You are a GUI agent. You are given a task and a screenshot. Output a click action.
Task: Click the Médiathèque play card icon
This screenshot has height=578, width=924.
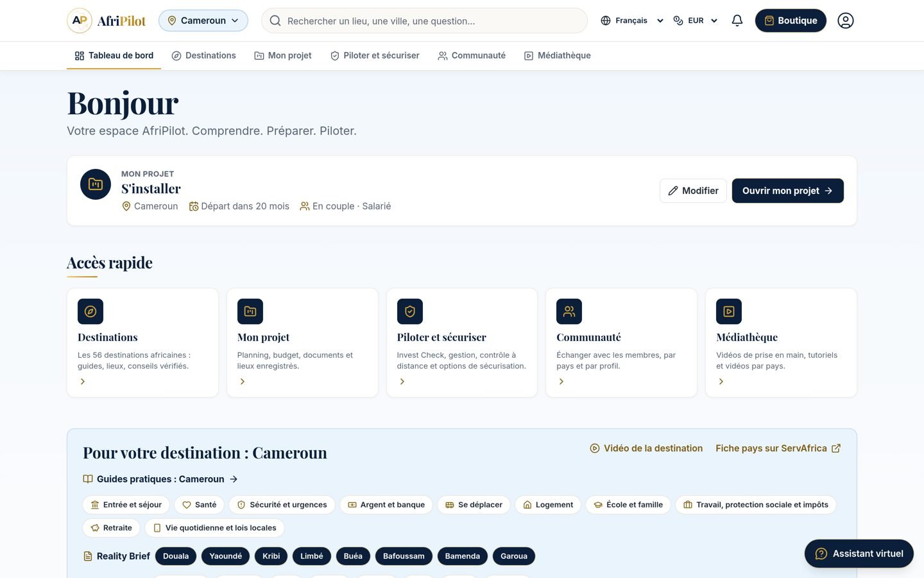click(729, 311)
